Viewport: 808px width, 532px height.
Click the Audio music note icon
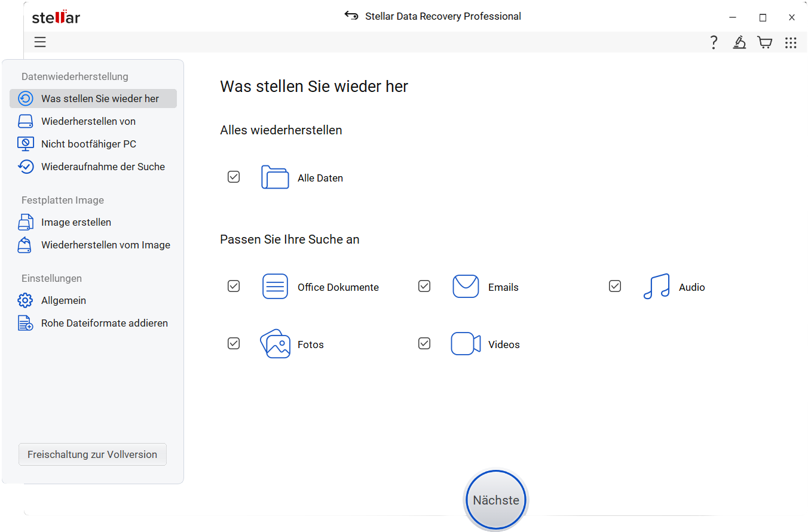[656, 287]
